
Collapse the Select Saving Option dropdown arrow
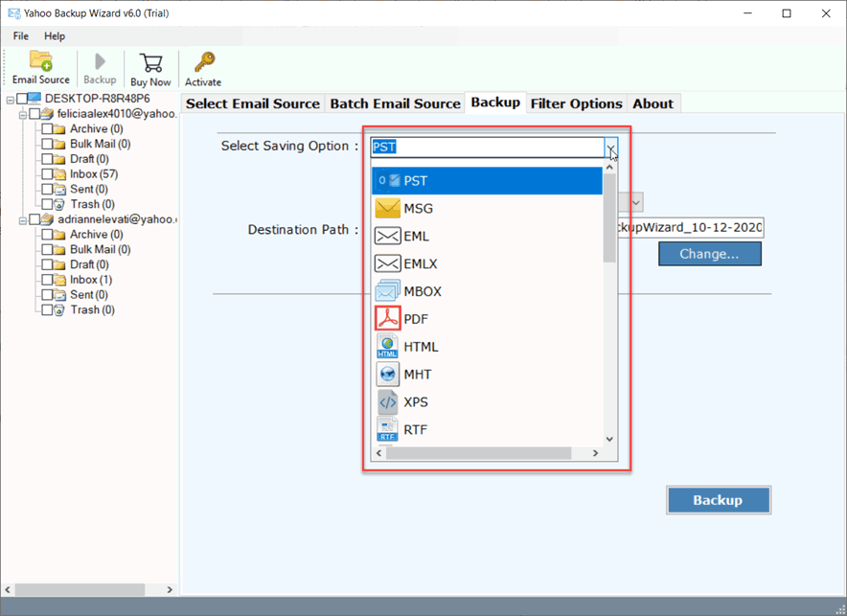610,148
